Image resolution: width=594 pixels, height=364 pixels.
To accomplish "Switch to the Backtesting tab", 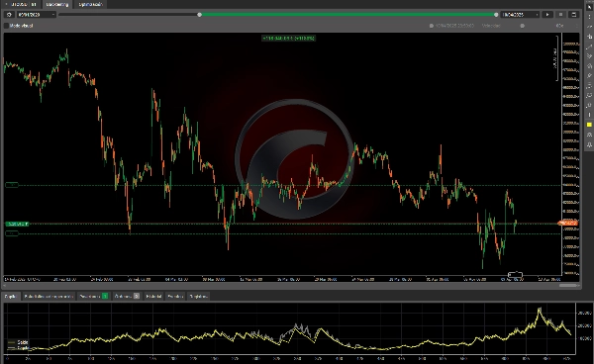I will [x=57, y=5].
